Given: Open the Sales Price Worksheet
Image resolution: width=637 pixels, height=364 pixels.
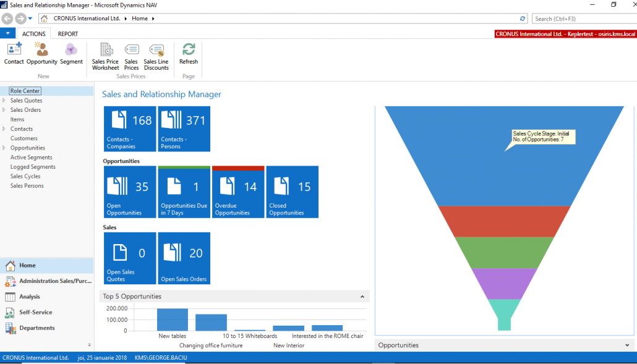Looking at the screenshot, I should [x=106, y=56].
